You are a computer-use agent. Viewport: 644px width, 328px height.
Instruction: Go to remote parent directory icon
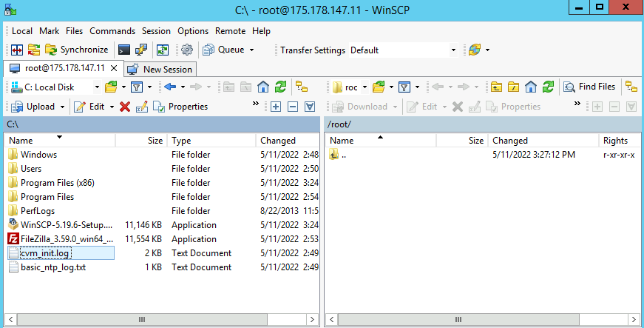[x=496, y=87]
